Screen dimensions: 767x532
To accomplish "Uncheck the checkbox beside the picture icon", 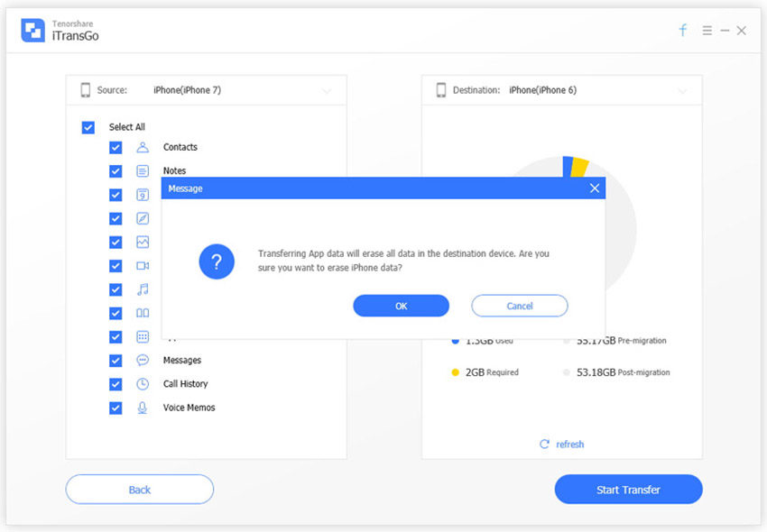I will pyautogui.click(x=116, y=242).
